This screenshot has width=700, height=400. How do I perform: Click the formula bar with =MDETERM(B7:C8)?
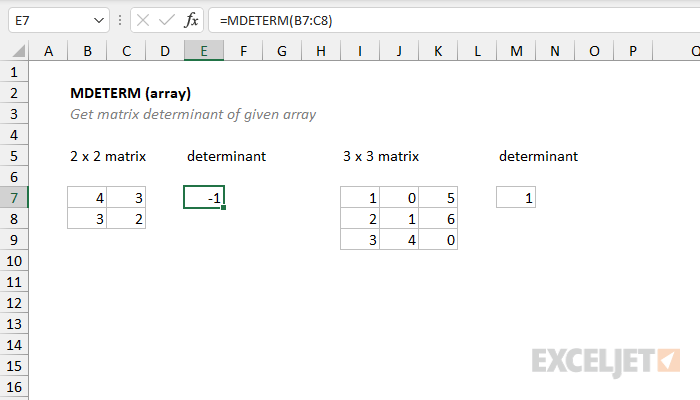(x=450, y=20)
